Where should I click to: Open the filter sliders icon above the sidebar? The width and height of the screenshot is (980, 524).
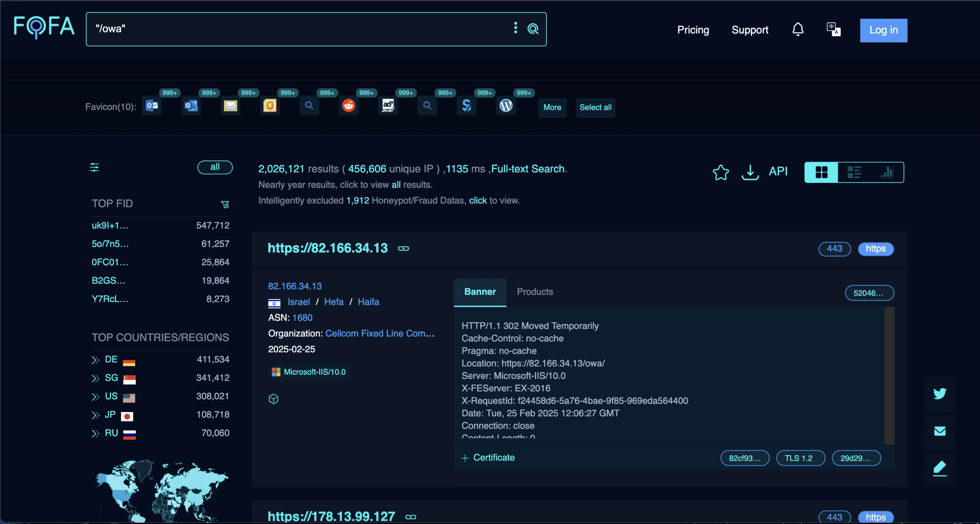coord(95,167)
